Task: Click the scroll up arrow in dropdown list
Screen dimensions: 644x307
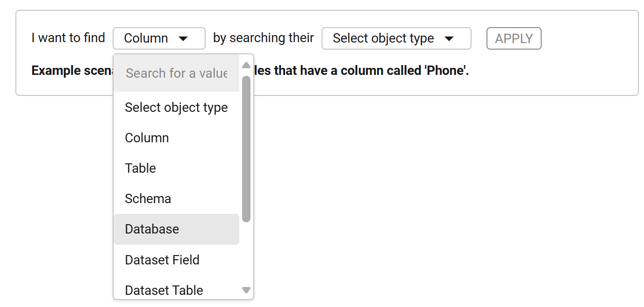Action: point(246,65)
